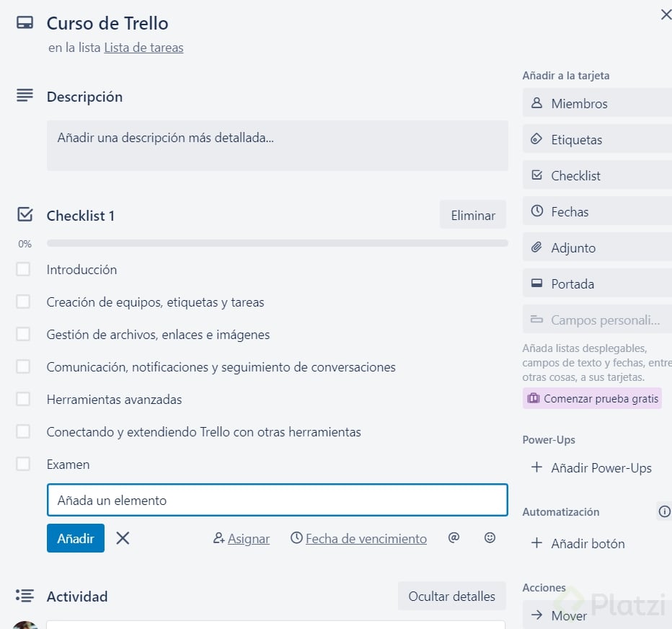
Task: Tick the Herramientas avanzadas checkbox
Action: click(x=23, y=399)
